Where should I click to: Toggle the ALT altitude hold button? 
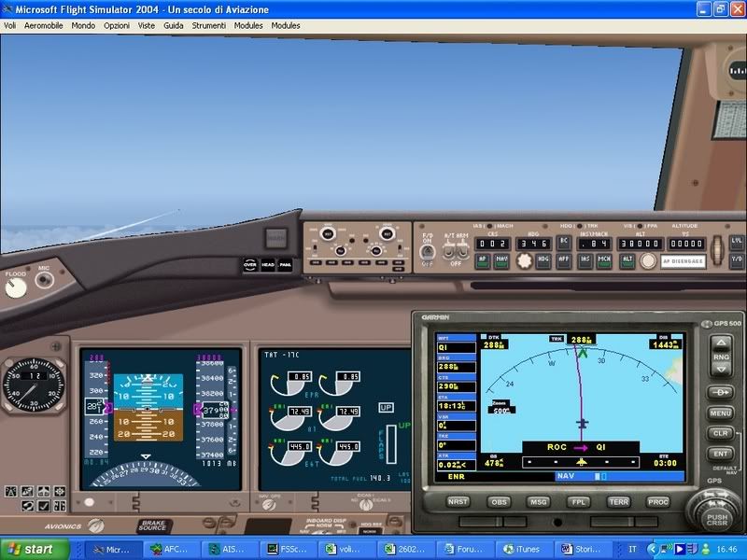click(627, 260)
